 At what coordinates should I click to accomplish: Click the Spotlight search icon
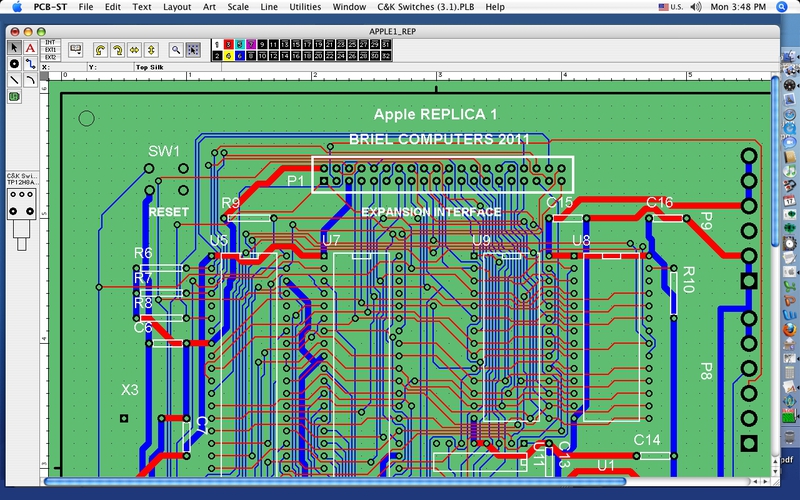pyautogui.click(x=782, y=7)
